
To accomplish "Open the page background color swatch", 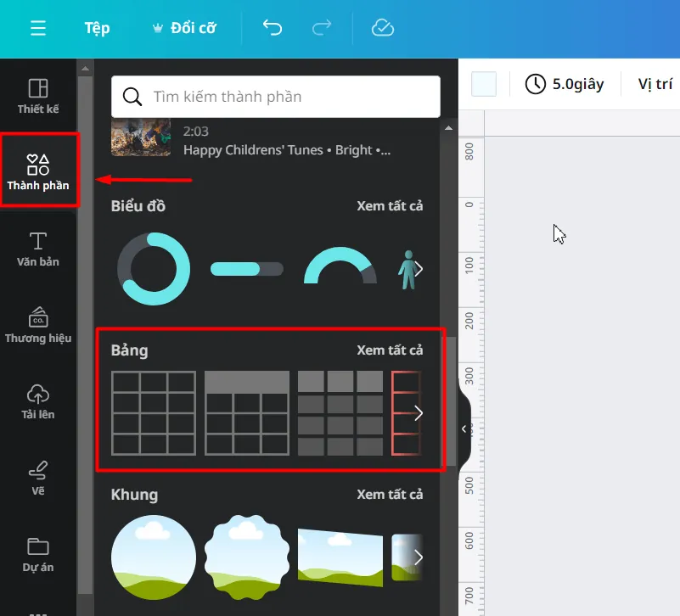I will (484, 84).
